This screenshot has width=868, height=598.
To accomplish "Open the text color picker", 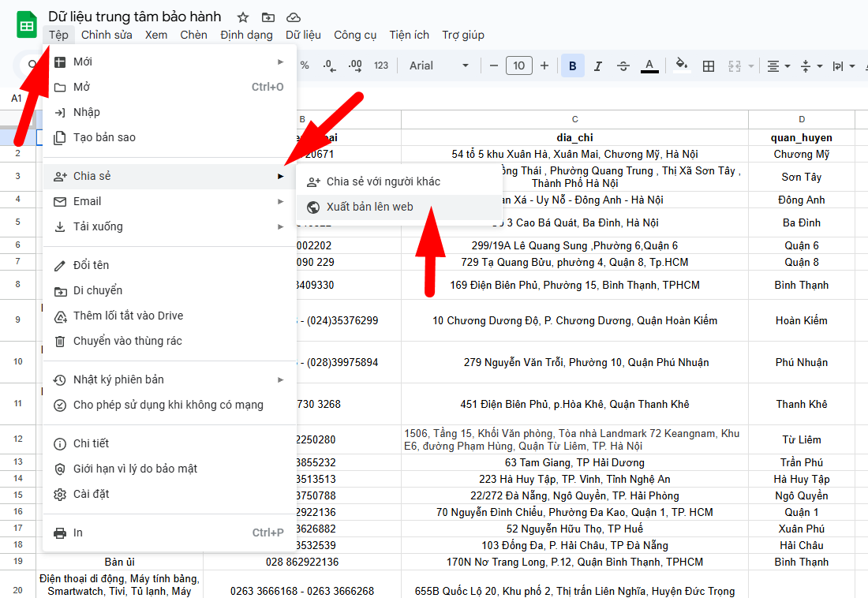I will pos(649,65).
